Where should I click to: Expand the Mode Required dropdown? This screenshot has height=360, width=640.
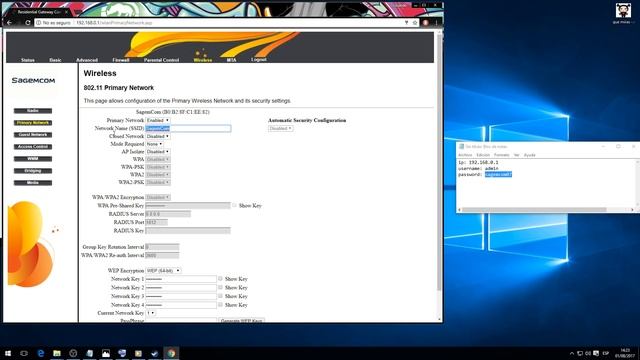click(154, 144)
